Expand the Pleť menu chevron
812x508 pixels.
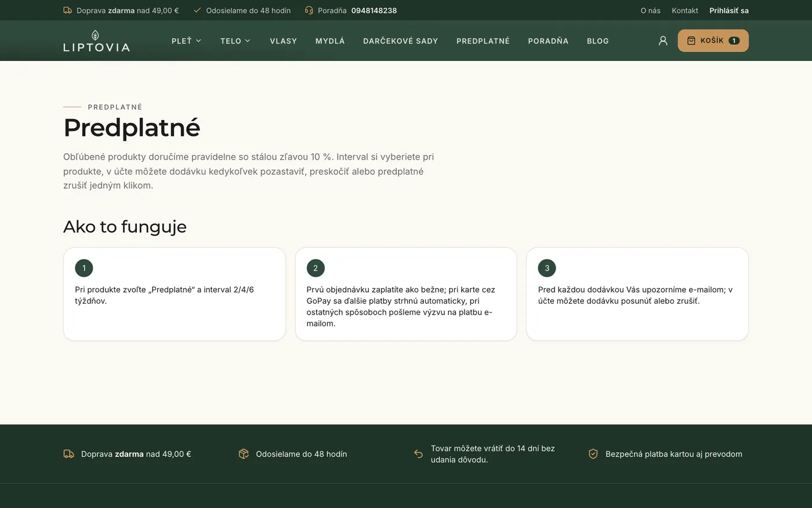coord(198,41)
